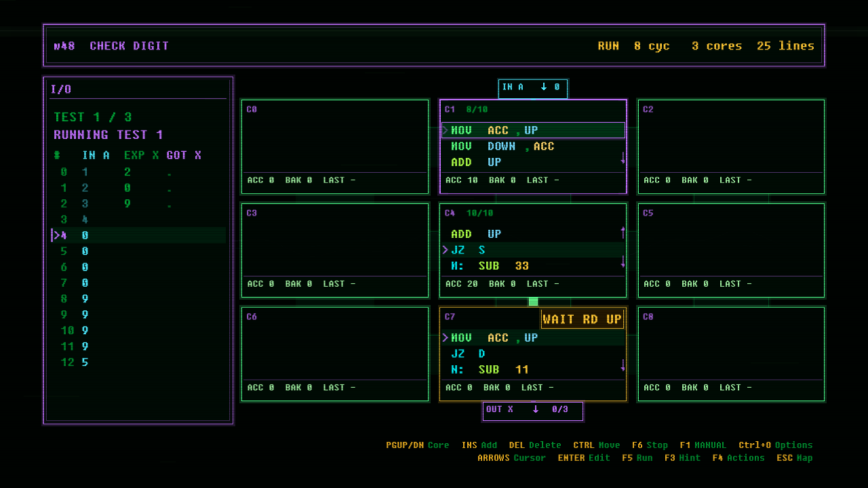
Task: Select the IN A input port box
Action: (533, 89)
